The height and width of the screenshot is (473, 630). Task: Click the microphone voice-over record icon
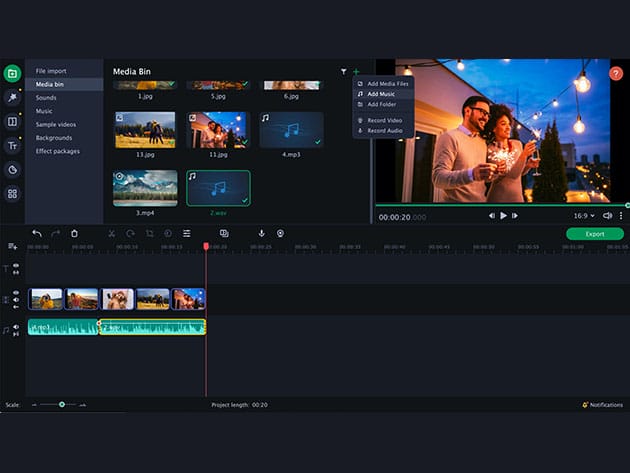coord(262,233)
